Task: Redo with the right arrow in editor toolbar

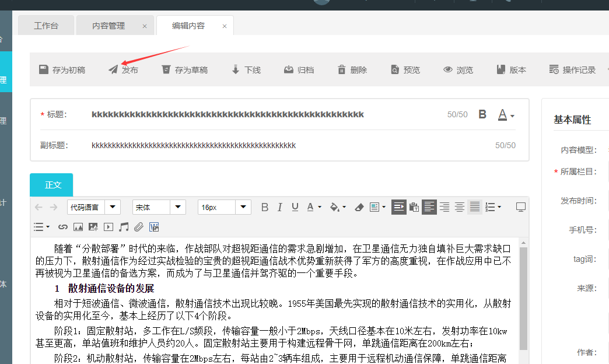Action: pyautogui.click(x=54, y=207)
